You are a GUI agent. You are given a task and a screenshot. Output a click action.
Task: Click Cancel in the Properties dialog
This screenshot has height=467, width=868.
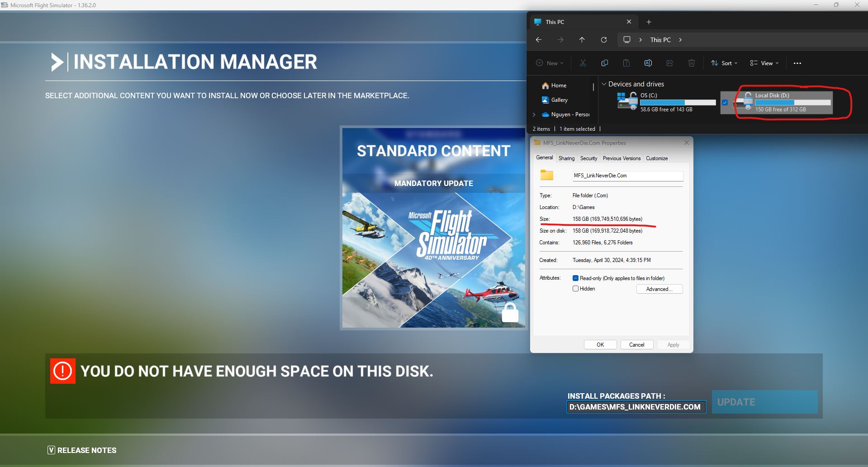click(x=636, y=345)
